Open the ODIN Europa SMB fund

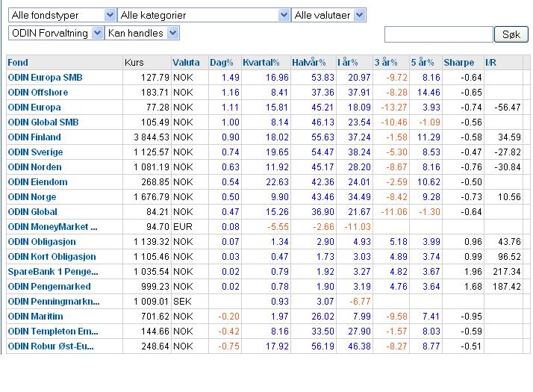point(45,78)
